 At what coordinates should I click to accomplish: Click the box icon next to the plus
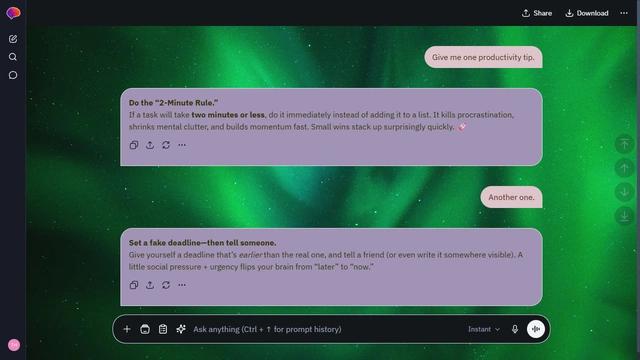coord(145,329)
